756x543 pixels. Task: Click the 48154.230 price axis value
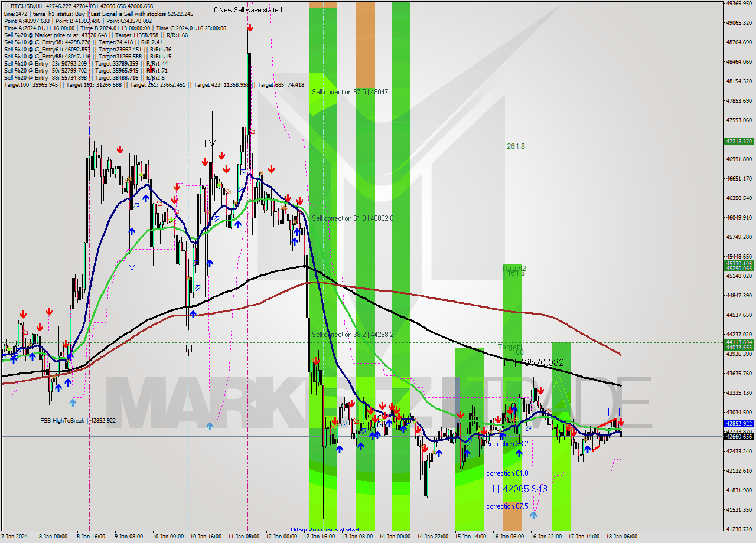(739, 81)
